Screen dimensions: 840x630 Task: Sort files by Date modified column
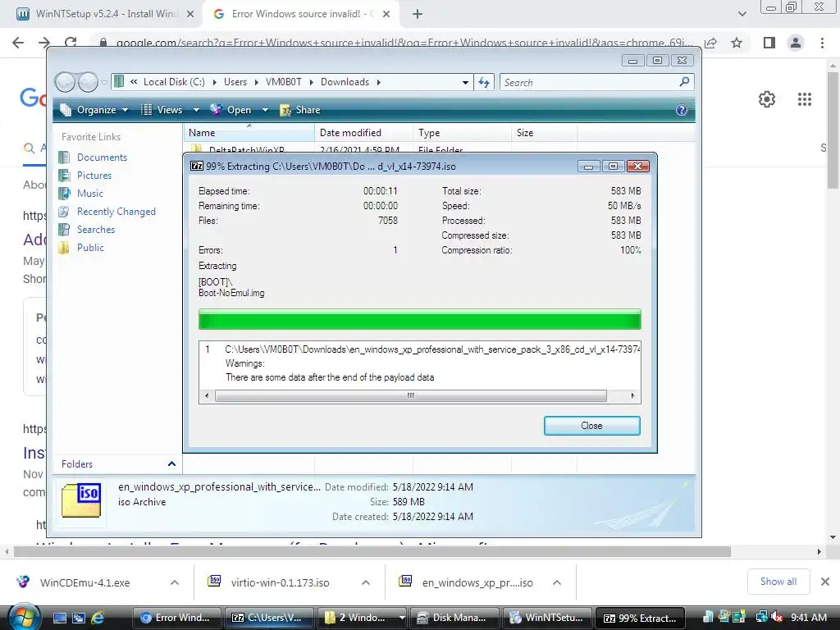[363, 133]
